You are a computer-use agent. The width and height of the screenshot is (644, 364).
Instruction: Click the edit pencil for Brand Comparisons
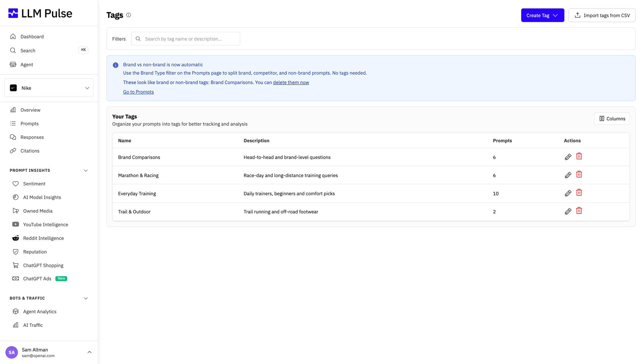[x=568, y=157]
